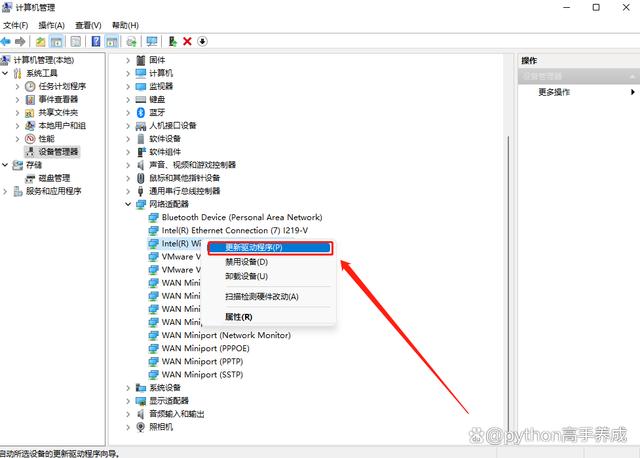Expand the 通用串行总线控制器 category
Screen dimensions: 640x458
(128, 191)
